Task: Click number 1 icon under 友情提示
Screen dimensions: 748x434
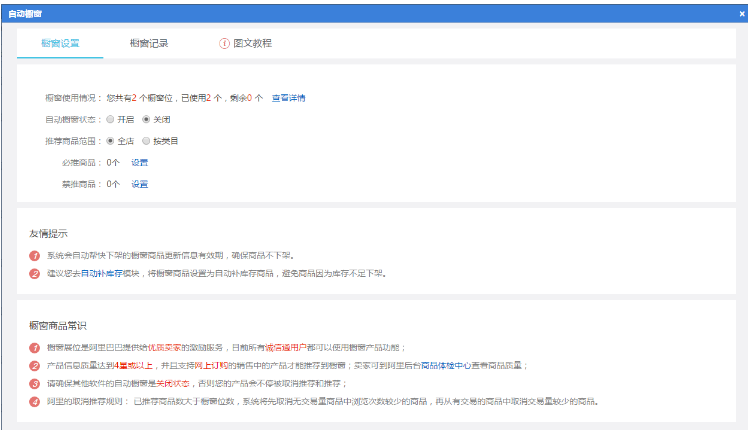Action: [35, 255]
